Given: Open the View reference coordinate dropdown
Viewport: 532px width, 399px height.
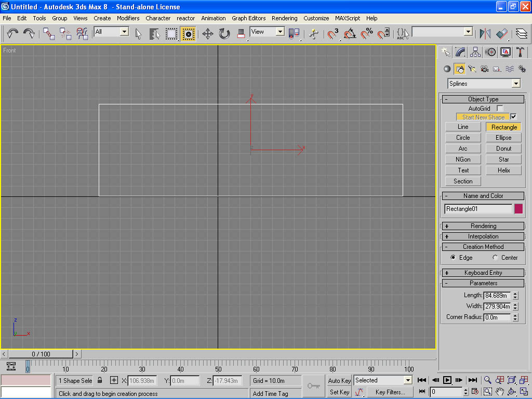Looking at the screenshot, I should [x=267, y=32].
